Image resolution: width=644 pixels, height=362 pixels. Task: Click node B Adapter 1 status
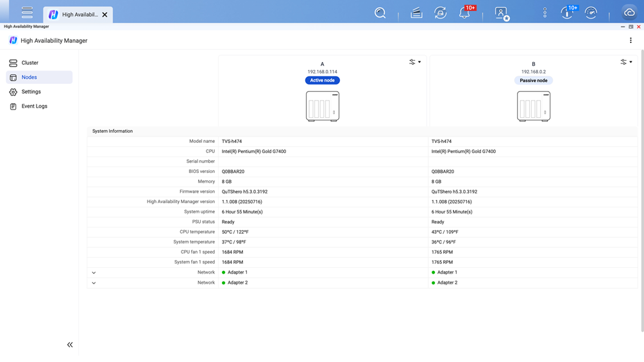(444, 272)
